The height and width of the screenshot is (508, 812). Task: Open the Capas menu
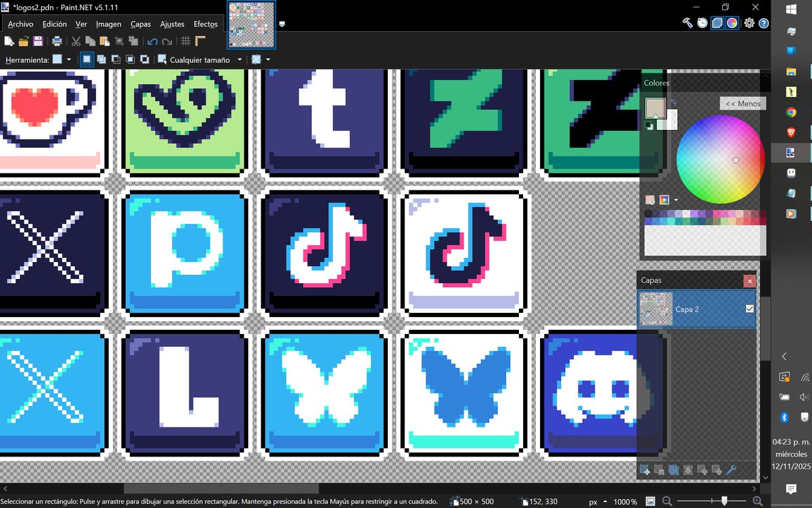[141, 24]
